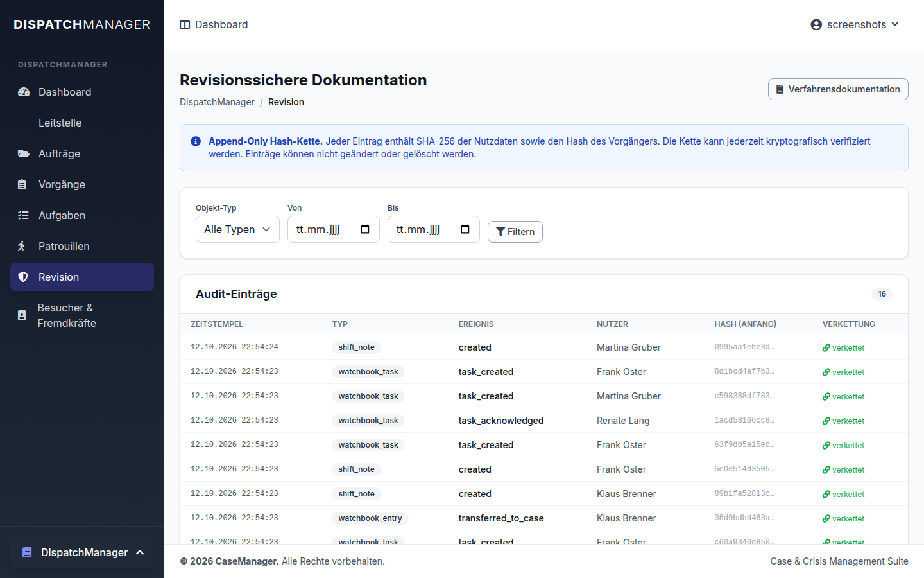Open the Alle Typen object type dropdown
The width and height of the screenshot is (924, 578).
coord(237,229)
